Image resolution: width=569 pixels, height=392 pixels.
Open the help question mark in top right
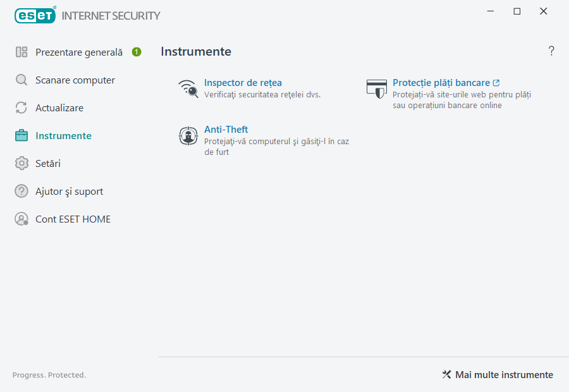pos(551,51)
